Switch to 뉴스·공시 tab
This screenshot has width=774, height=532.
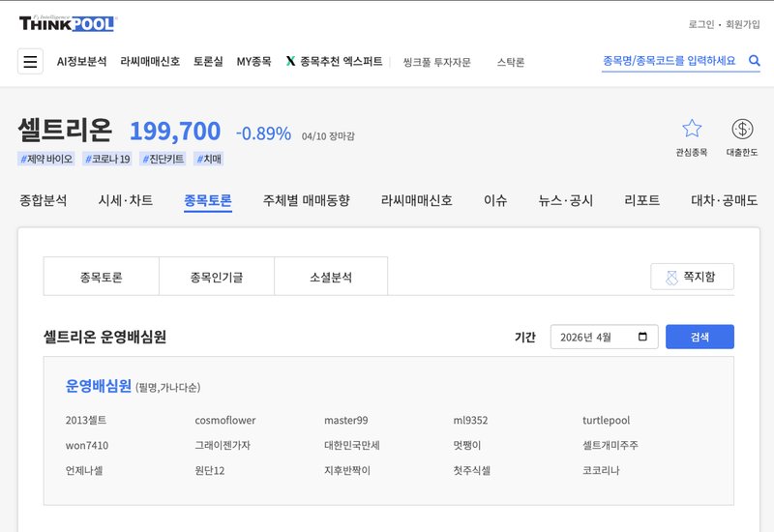tap(566, 200)
